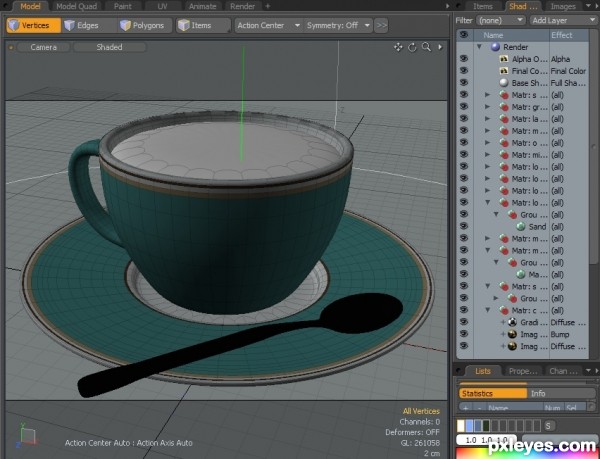Toggle visibility of Base Shader layer
This screenshot has height=459, width=600.
point(464,82)
